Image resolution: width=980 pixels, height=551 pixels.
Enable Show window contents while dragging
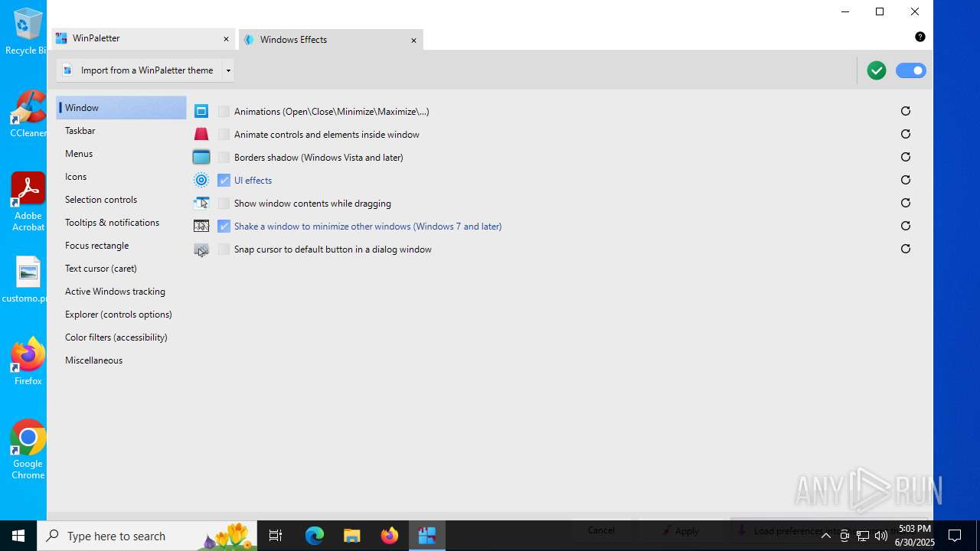coord(224,203)
